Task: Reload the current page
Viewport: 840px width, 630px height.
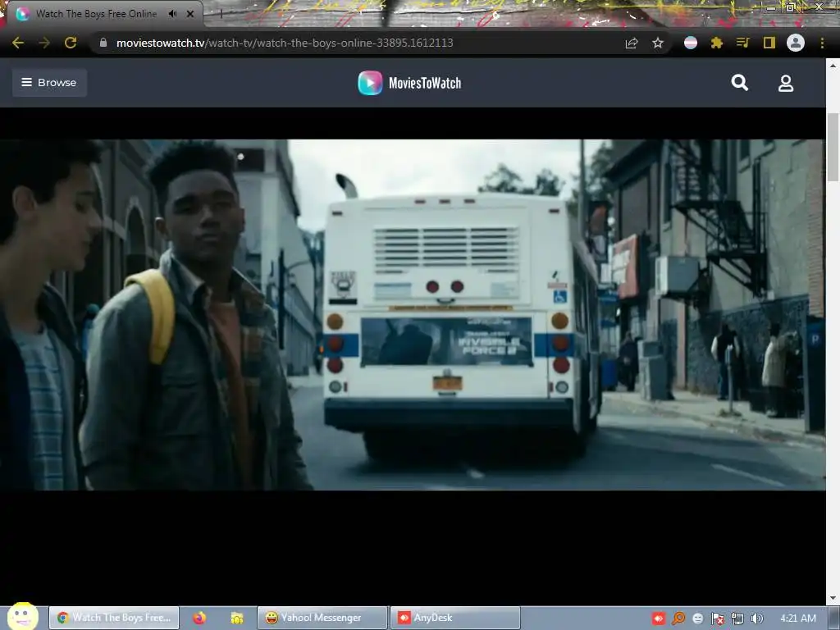Action: [x=71, y=43]
